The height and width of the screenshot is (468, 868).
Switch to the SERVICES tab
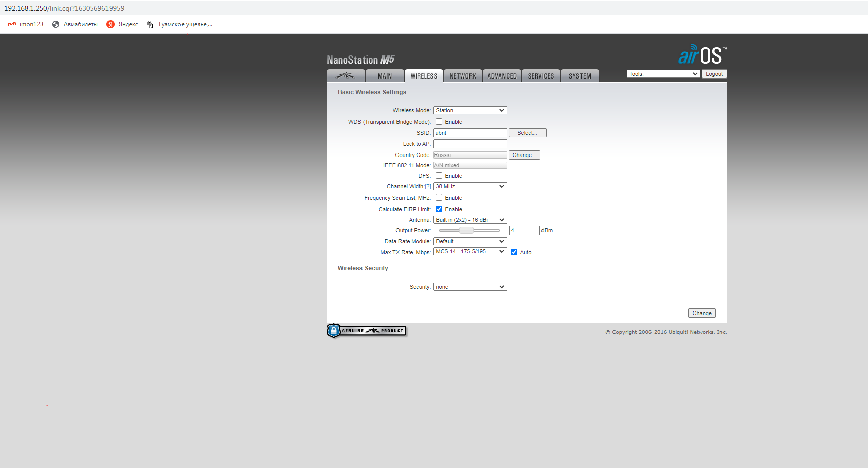point(541,76)
